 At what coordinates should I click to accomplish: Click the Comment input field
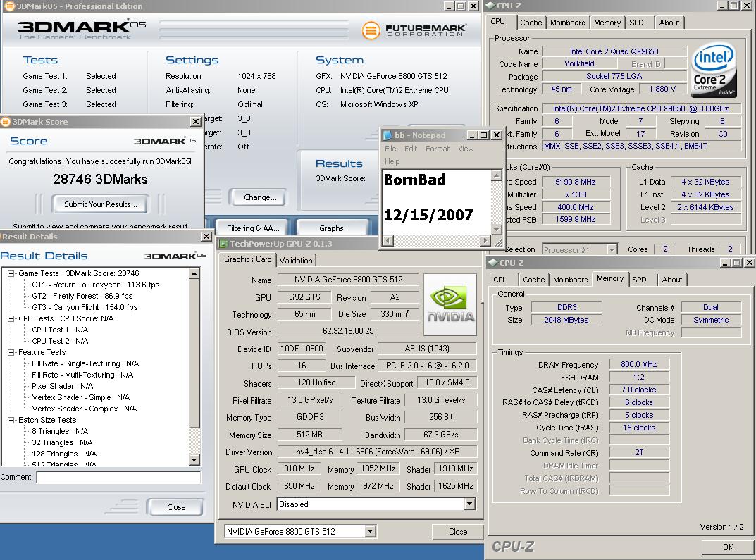[118, 477]
